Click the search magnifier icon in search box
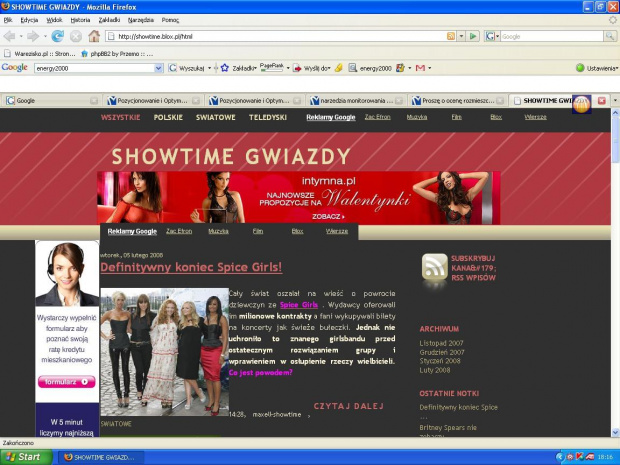 click(610, 36)
